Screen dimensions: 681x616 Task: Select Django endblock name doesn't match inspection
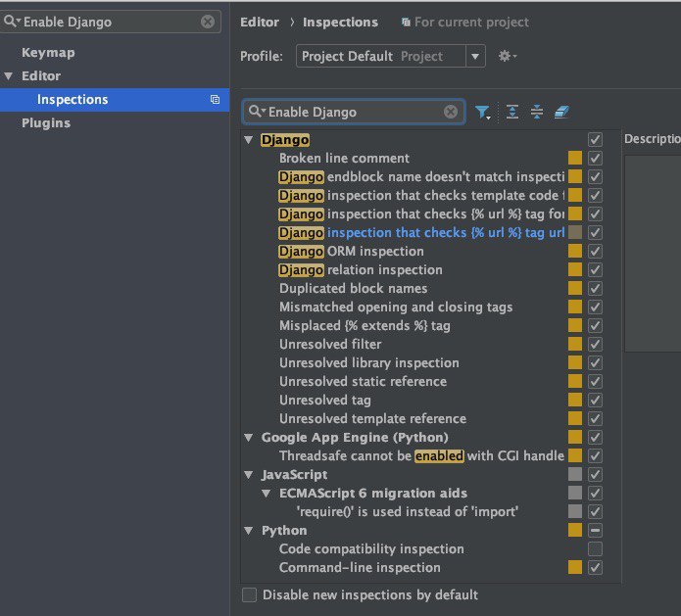point(421,176)
